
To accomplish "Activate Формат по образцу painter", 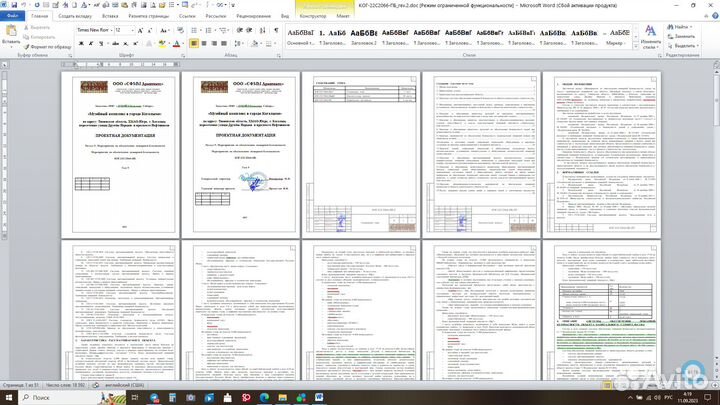I will (48, 46).
